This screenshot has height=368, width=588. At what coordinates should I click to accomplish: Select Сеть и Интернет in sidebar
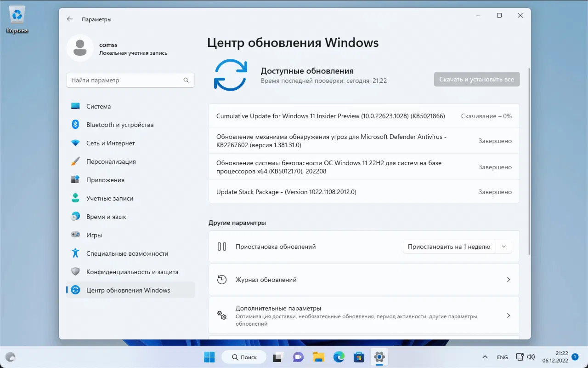point(130,143)
